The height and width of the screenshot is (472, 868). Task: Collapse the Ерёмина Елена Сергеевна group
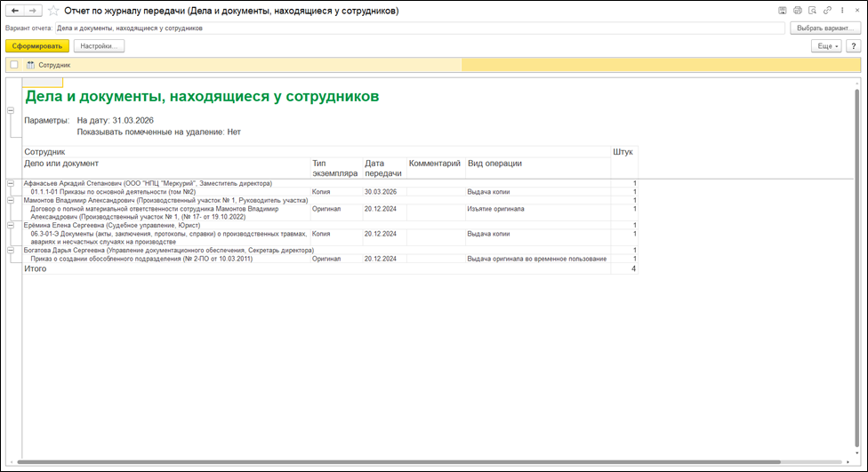pos(11,226)
